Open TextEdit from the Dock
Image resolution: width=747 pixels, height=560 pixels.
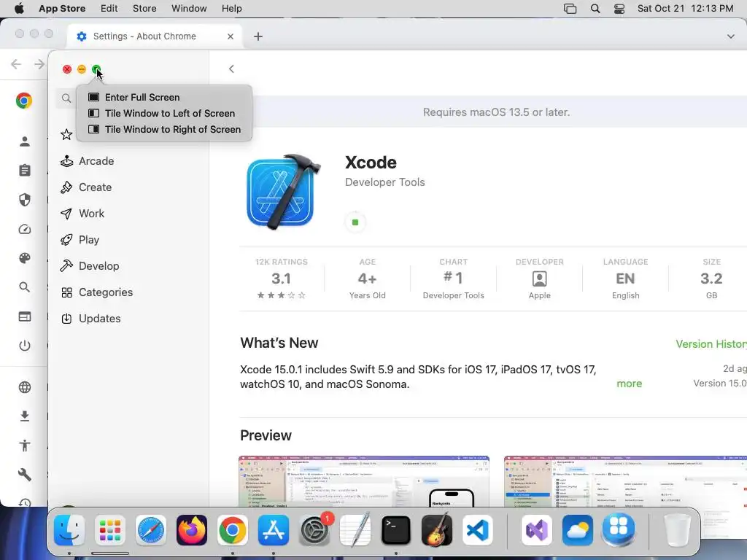pyautogui.click(x=355, y=530)
